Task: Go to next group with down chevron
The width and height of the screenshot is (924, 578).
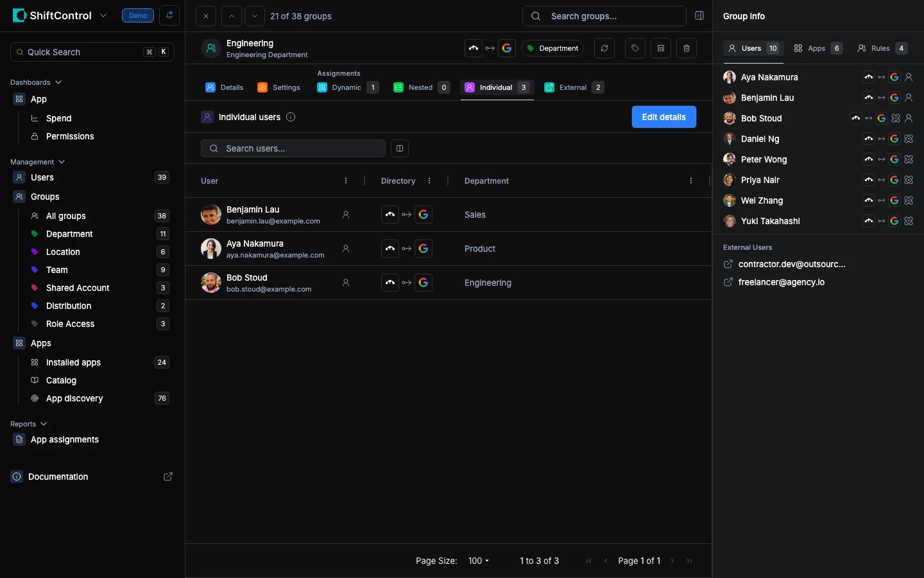Action: 255,16
